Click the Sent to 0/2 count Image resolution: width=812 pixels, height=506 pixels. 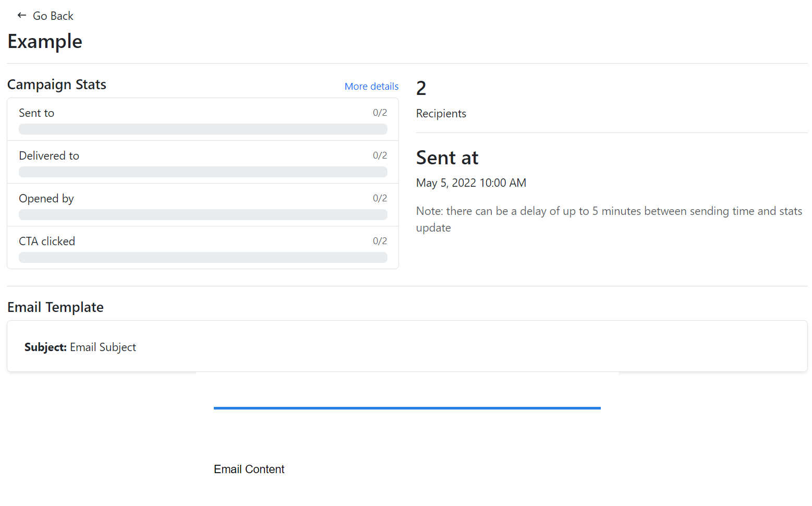click(x=380, y=113)
